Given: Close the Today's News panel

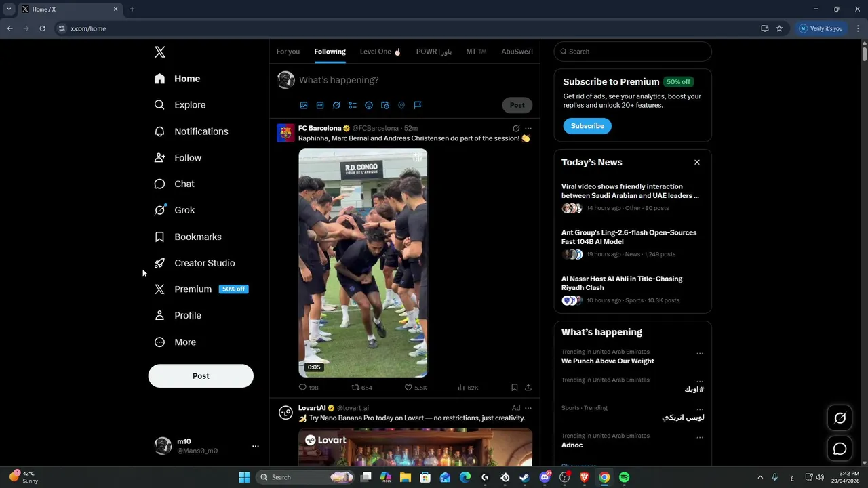Looking at the screenshot, I should [x=696, y=162].
